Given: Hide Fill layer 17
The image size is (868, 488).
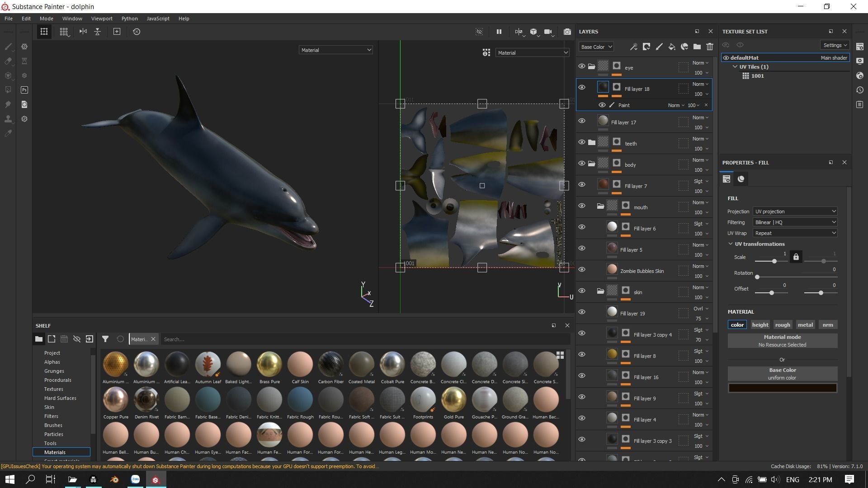Looking at the screenshot, I should (582, 121).
